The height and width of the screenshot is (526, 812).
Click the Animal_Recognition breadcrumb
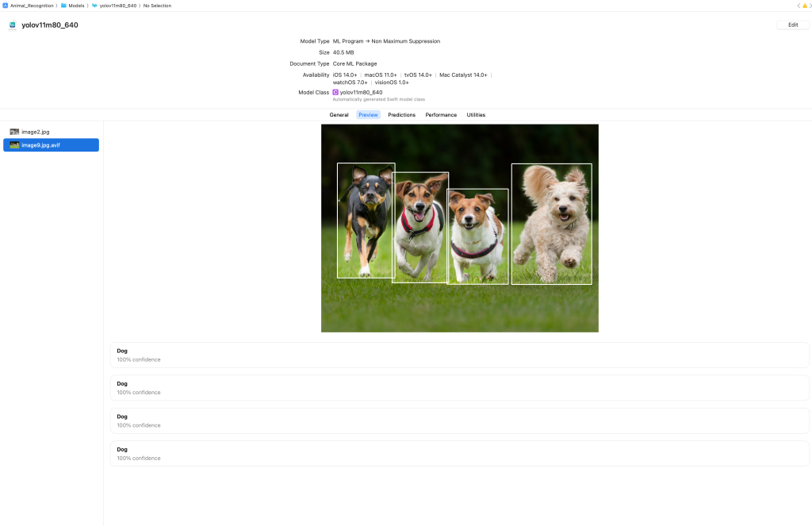point(32,6)
